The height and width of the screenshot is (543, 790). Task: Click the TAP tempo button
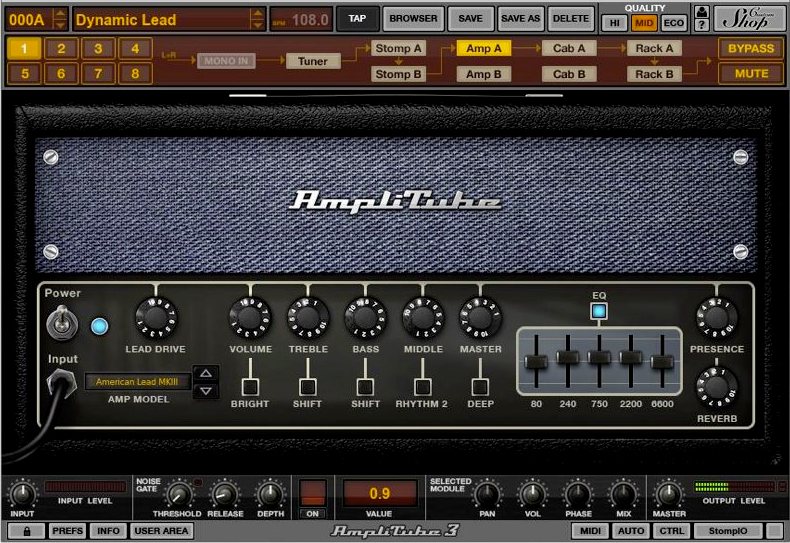(357, 19)
